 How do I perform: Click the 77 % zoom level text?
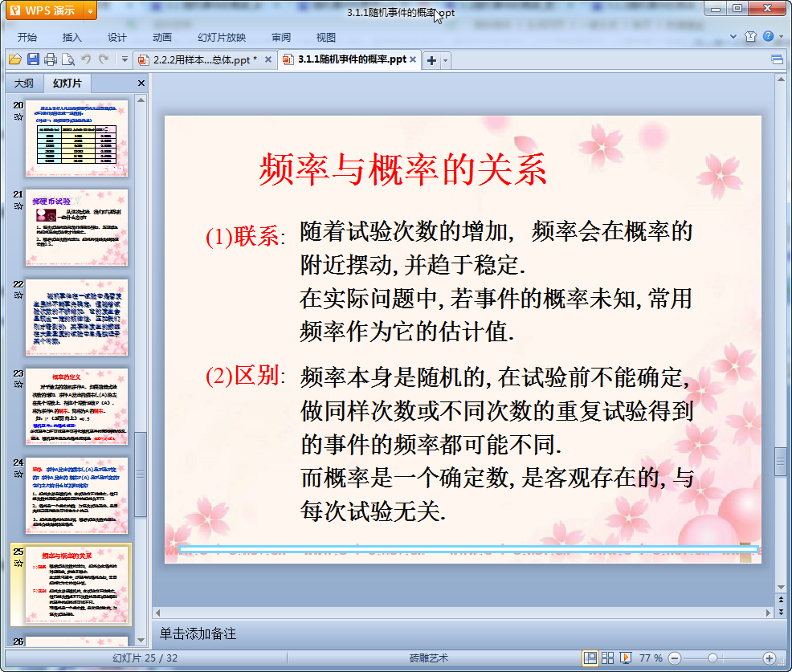pyautogui.click(x=651, y=658)
